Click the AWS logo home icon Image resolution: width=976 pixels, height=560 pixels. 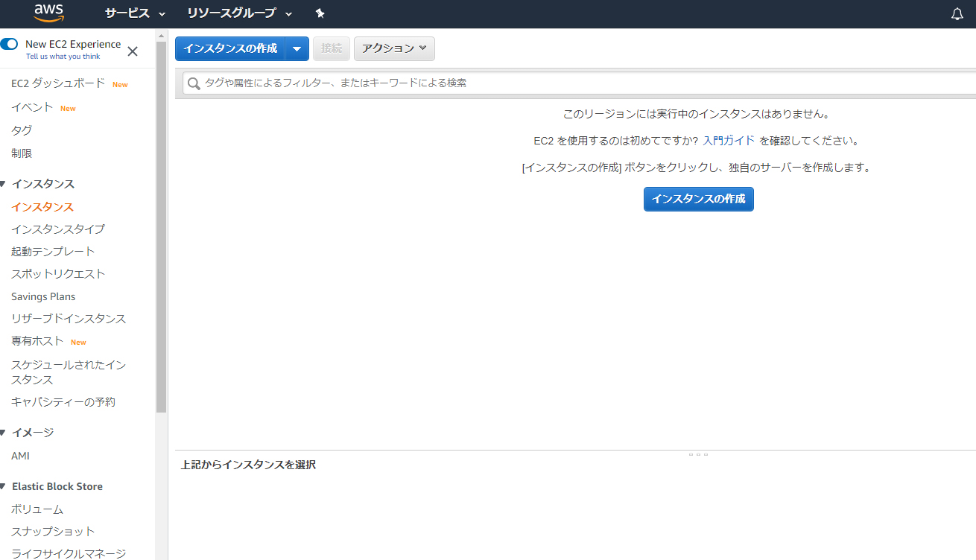pyautogui.click(x=48, y=13)
